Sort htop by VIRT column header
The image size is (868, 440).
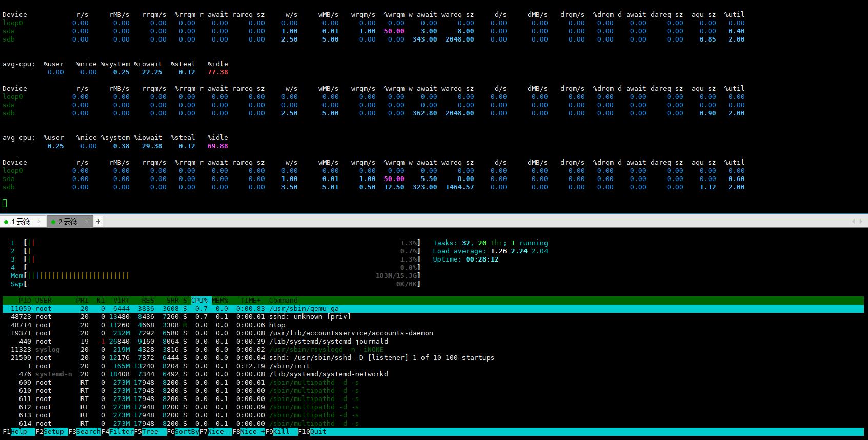pyautogui.click(x=122, y=301)
